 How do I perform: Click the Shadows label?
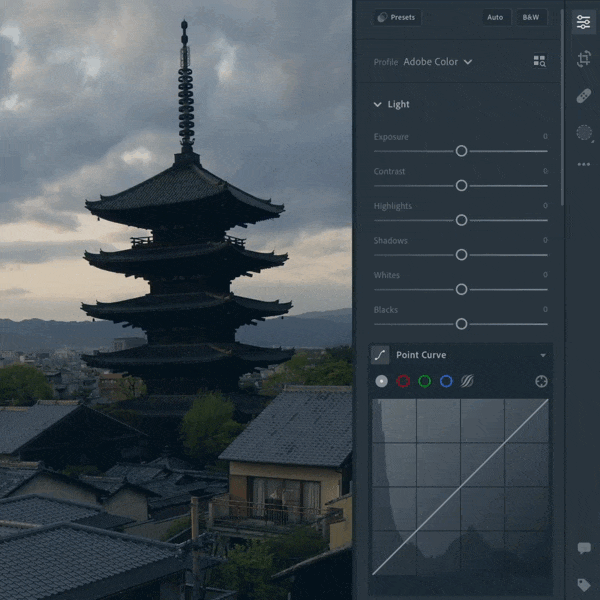point(390,240)
